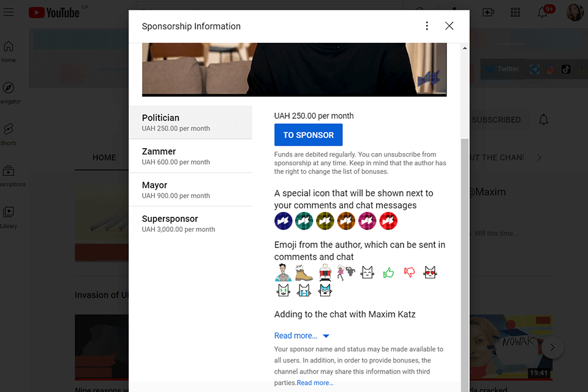588x392 pixels.
Task: Open the channel's Twitter link
Action: coord(502,69)
